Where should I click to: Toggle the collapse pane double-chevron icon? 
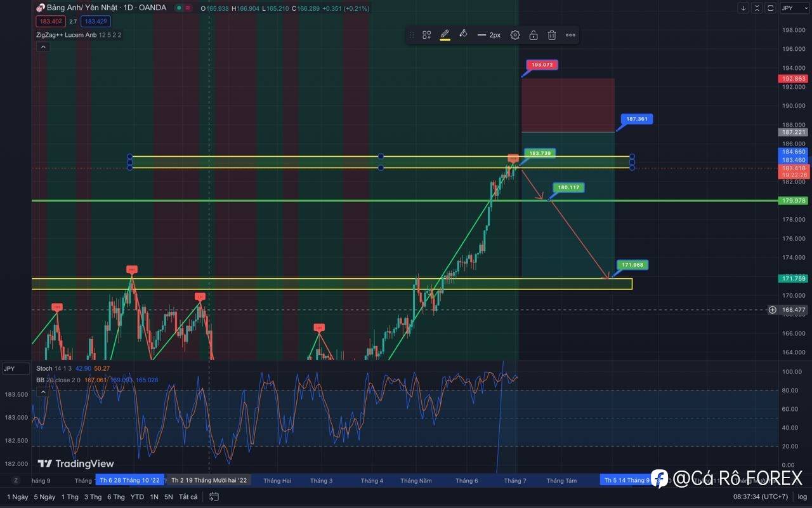pos(757,8)
